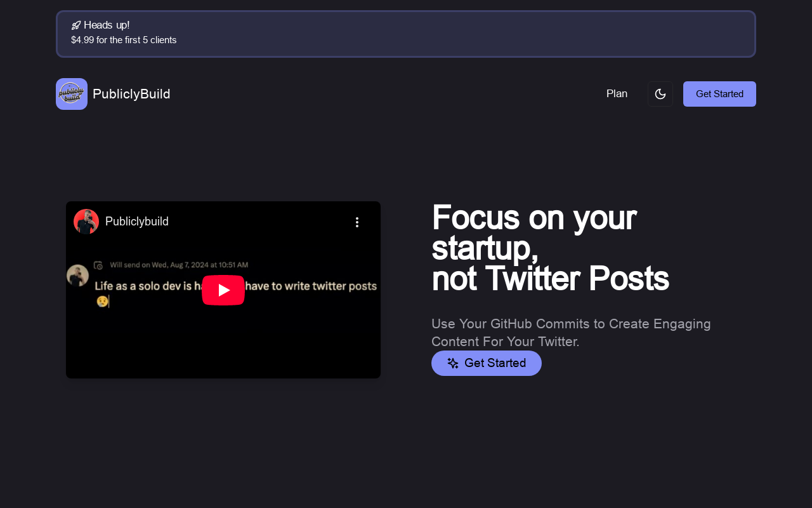Click the 'Will send on Wed, Aug 7' text

(179, 265)
